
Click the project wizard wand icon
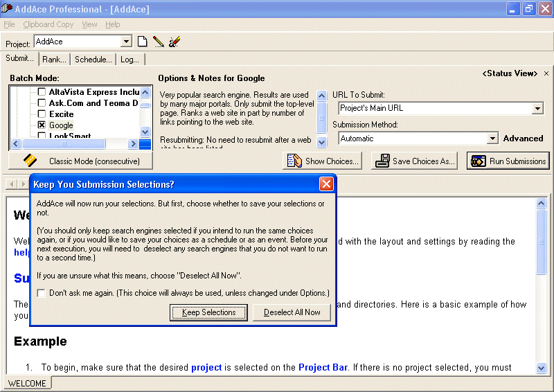click(x=175, y=42)
